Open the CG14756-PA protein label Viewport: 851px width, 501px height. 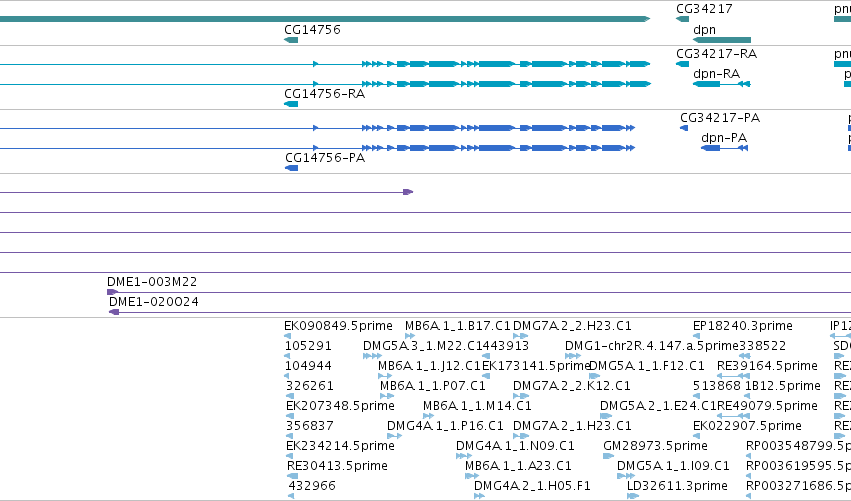325,158
